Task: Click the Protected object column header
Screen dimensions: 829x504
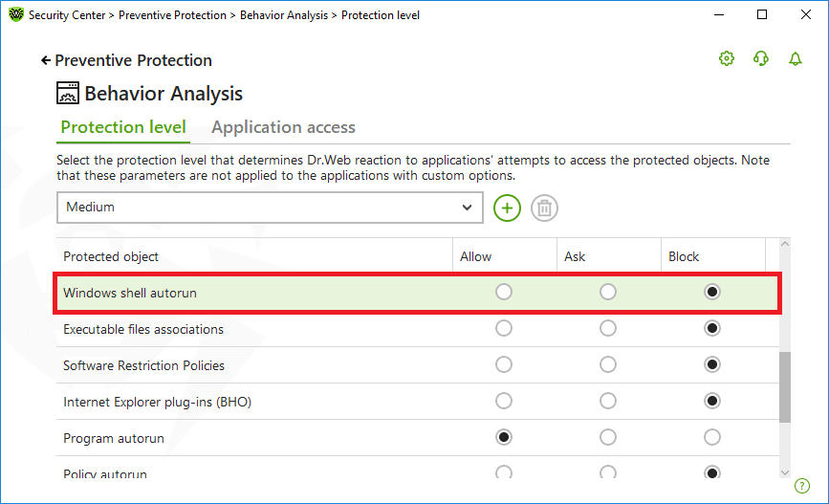Action: tap(254, 256)
